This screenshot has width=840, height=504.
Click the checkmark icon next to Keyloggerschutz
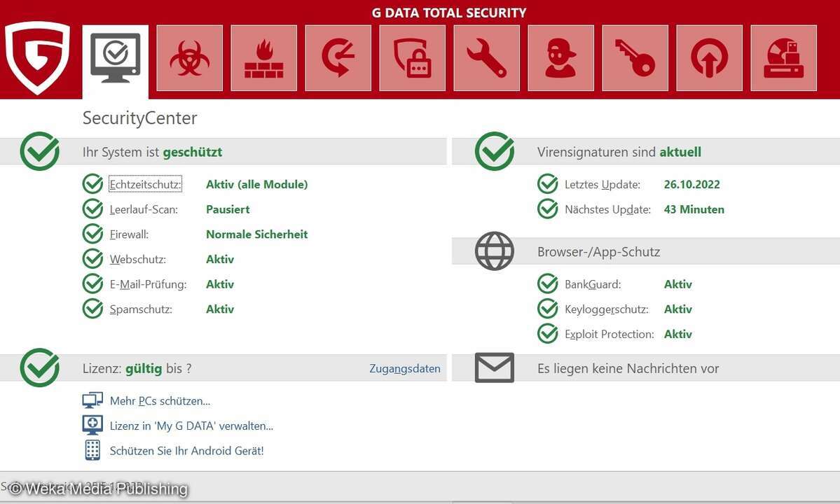(x=547, y=309)
